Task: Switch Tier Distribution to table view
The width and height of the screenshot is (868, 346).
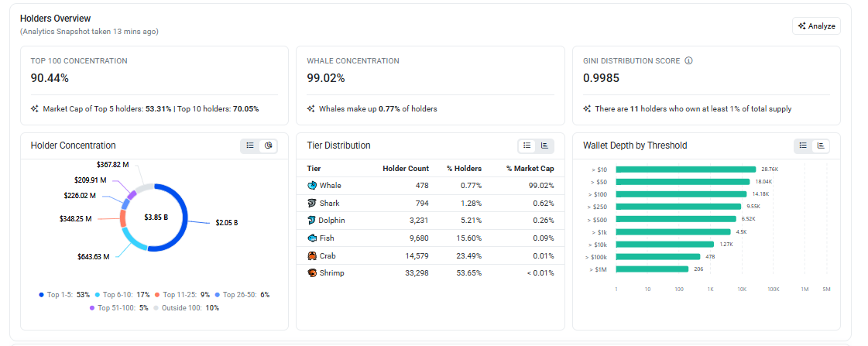Action: 527,146
